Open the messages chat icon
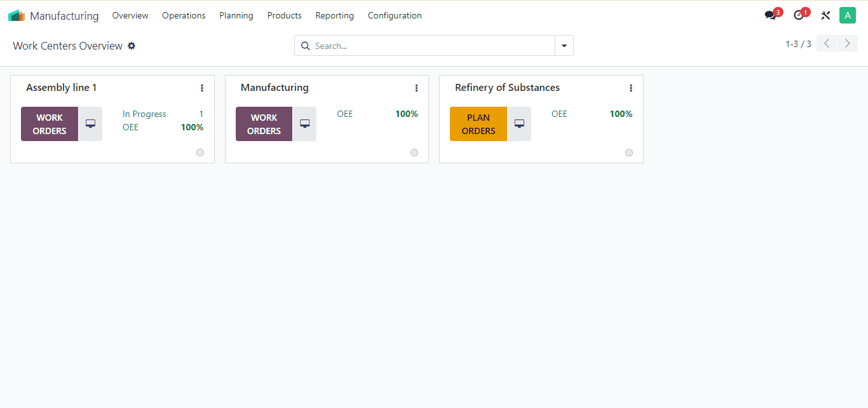The image size is (868, 408). [x=771, y=16]
